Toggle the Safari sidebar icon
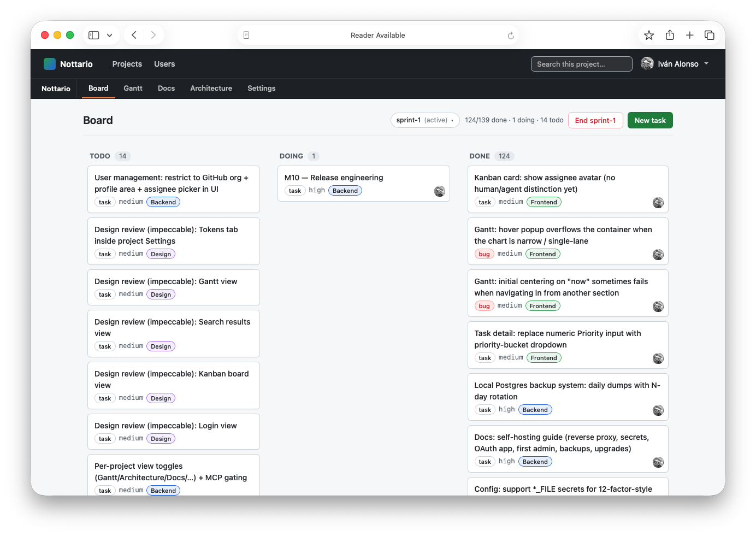 94,35
